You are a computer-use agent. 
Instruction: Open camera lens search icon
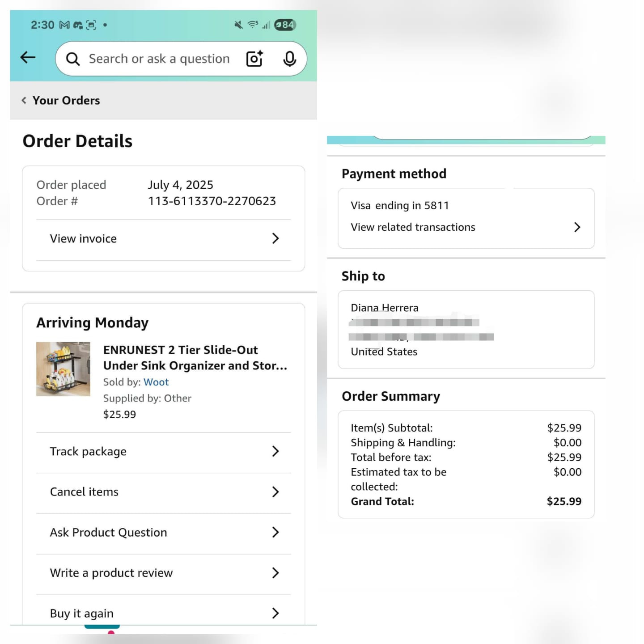254,59
